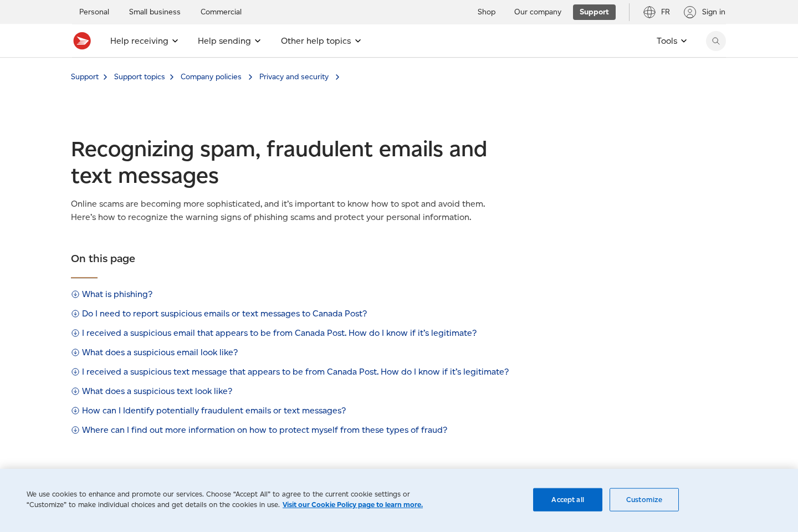Select the Commercial tab
The height and width of the screenshot is (532, 798).
click(x=221, y=12)
